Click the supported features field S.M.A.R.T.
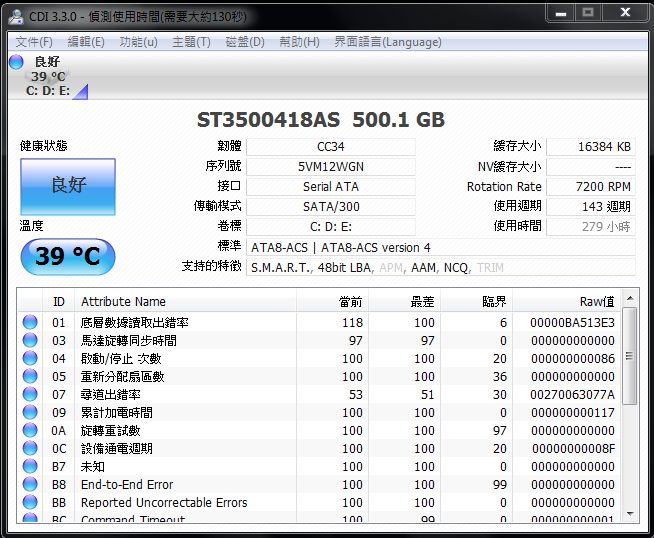654x538 pixels. pos(441,267)
